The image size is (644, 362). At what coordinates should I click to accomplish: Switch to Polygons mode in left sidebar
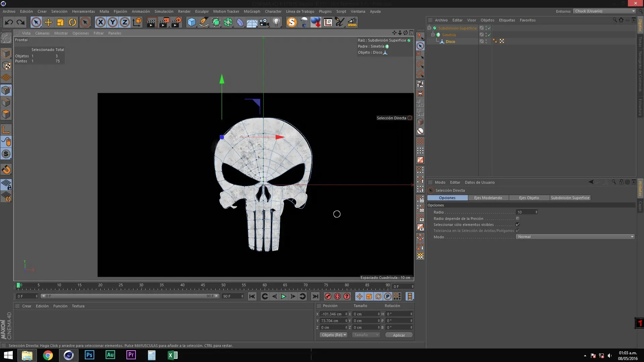coord(6,114)
